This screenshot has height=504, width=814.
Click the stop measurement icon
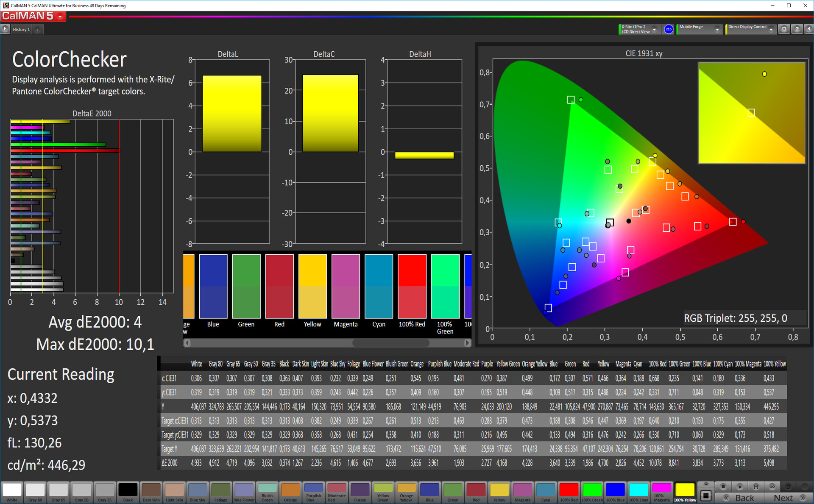(723, 487)
